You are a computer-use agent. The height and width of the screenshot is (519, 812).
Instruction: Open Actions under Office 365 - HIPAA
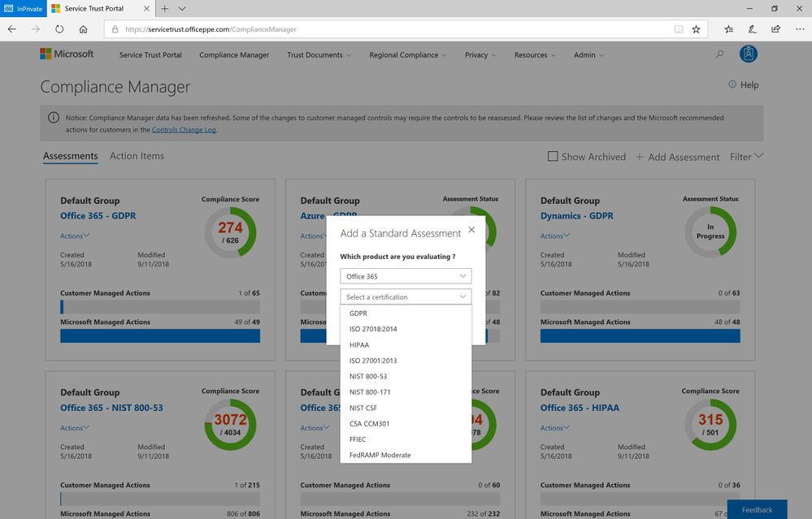554,428
